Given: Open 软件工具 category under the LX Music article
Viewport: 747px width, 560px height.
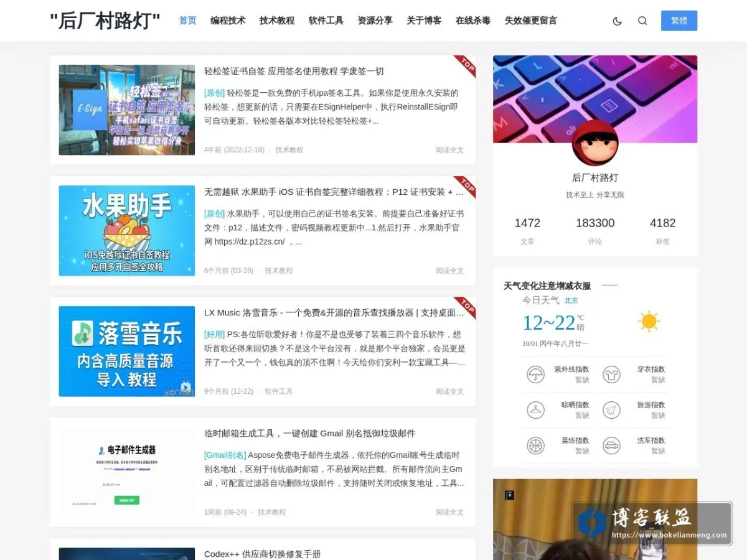Looking at the screenshot, I should click(x=278, y=391).
